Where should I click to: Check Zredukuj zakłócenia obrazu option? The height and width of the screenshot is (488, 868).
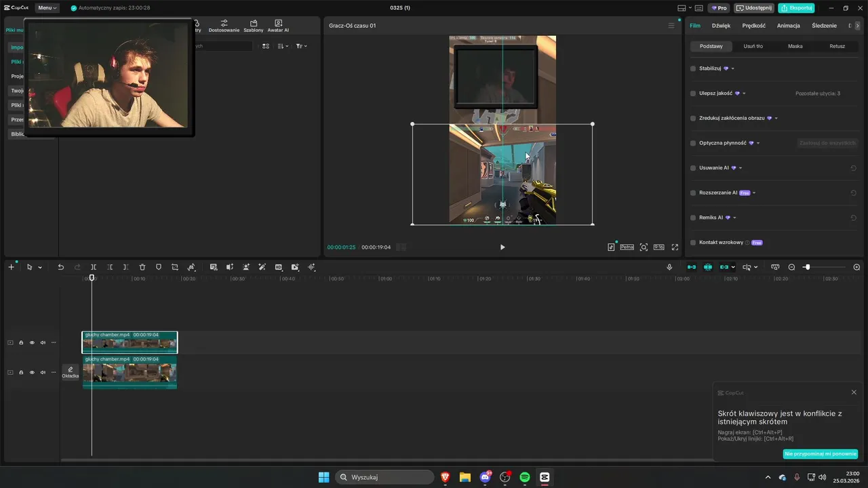(x=693, y=118)
